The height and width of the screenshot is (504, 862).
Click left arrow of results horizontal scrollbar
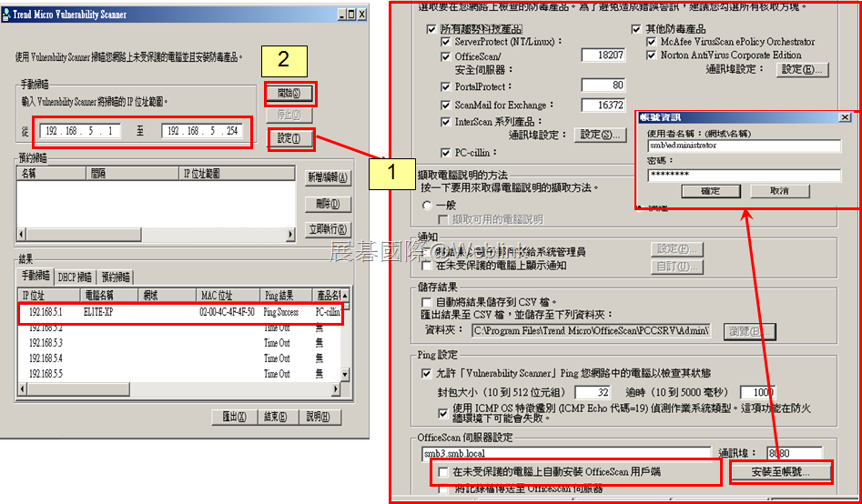(x=23, y=389)
